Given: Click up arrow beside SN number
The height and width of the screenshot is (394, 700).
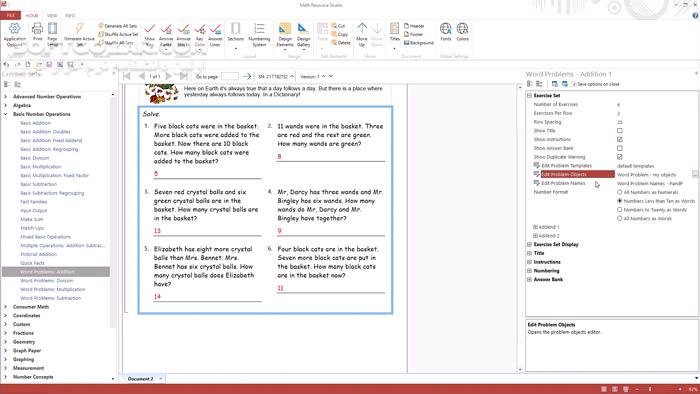Looking at the screenshot, I should 292,76.
